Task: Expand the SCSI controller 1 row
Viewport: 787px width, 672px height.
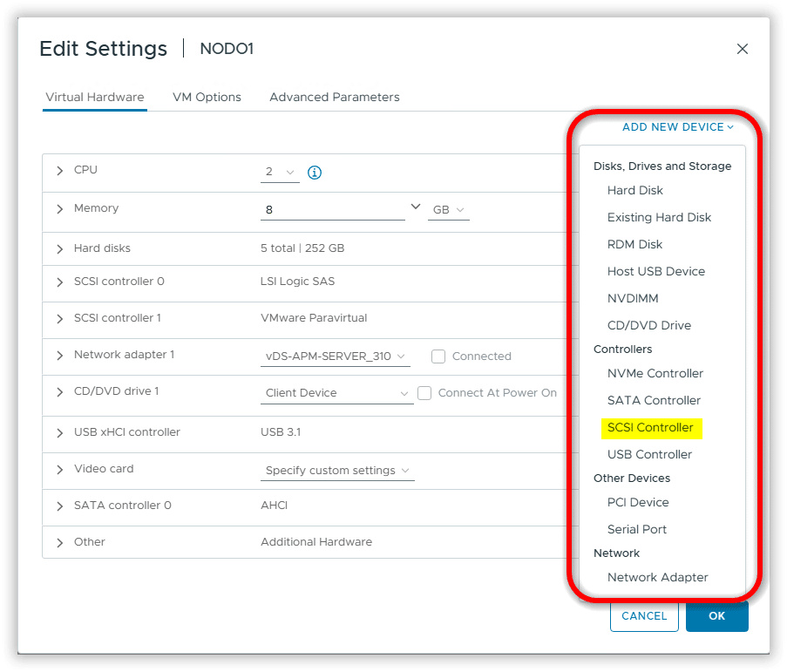Action: click(x=60, y=318)
